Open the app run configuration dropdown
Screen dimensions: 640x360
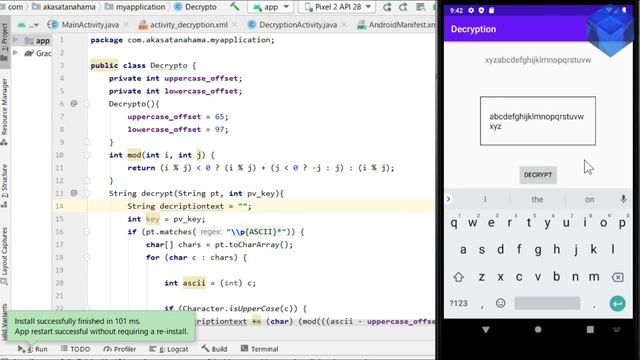pos(271,7)
